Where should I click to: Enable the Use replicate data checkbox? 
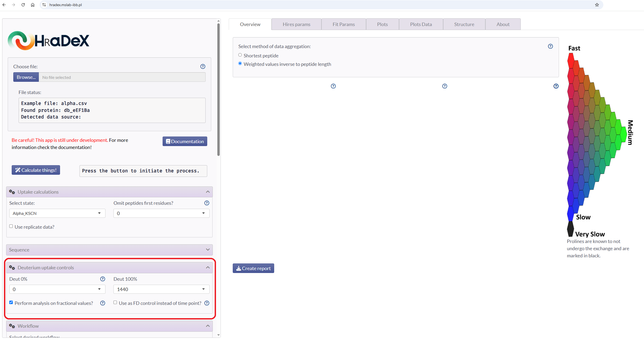pos(11,226)
